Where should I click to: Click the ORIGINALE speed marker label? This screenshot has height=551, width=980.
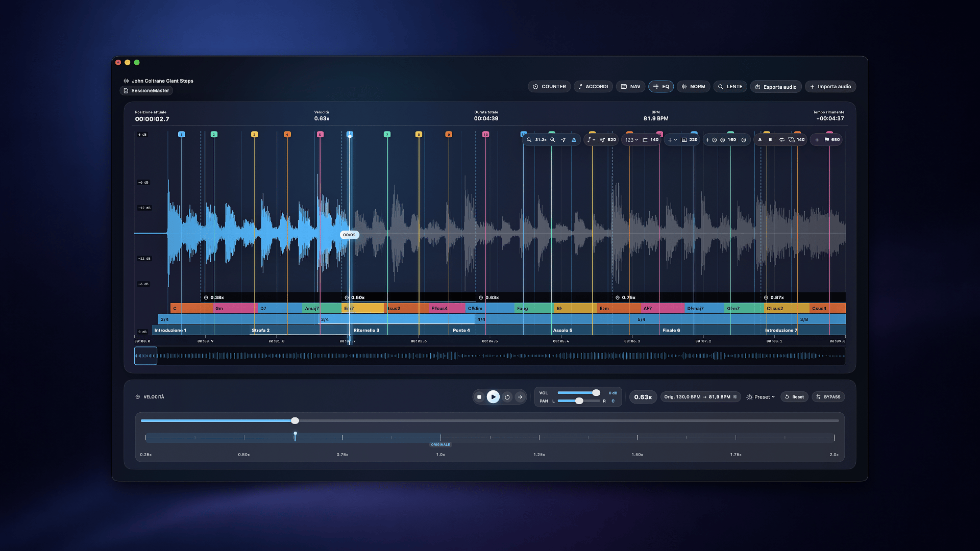coord(440,445)
